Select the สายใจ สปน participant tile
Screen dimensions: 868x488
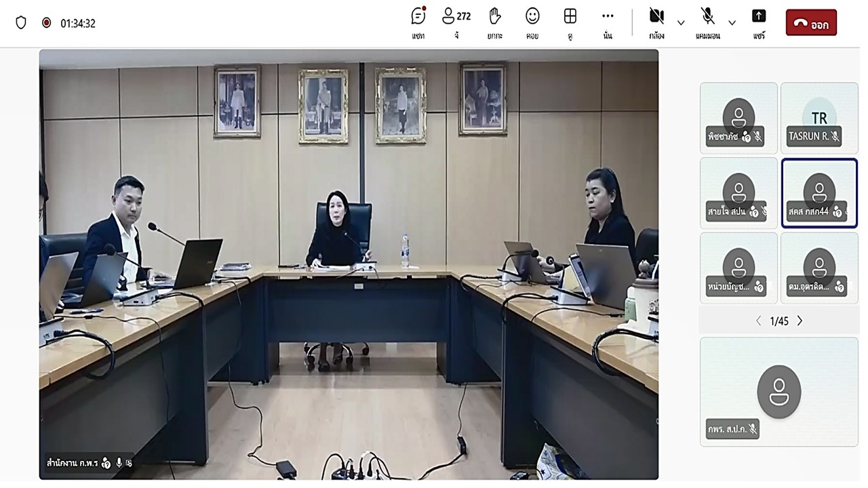[x=738, y=192]
